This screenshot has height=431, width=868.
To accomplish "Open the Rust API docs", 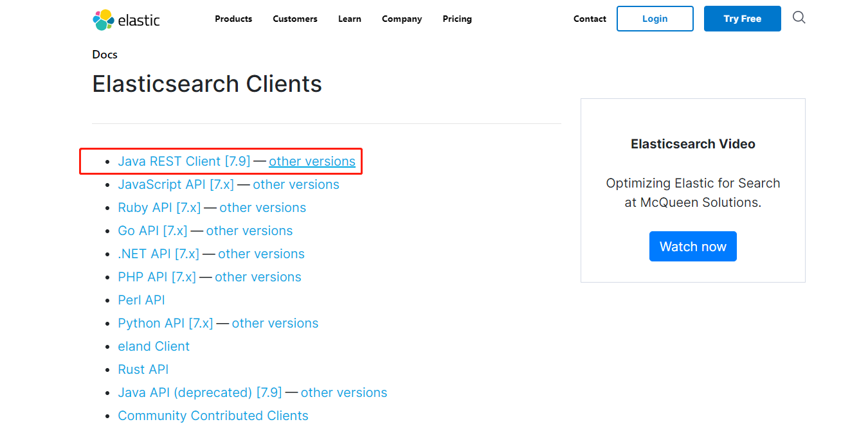I will [143, 369].
